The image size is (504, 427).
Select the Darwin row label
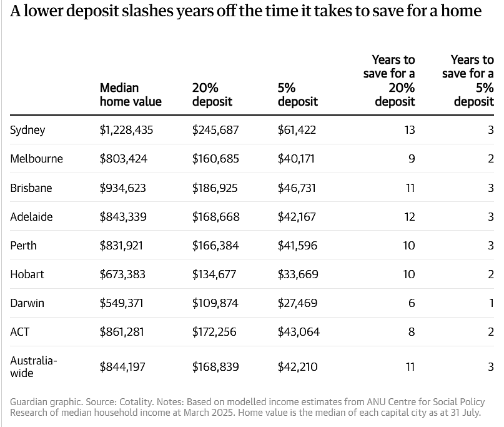(x=27, y=303)
